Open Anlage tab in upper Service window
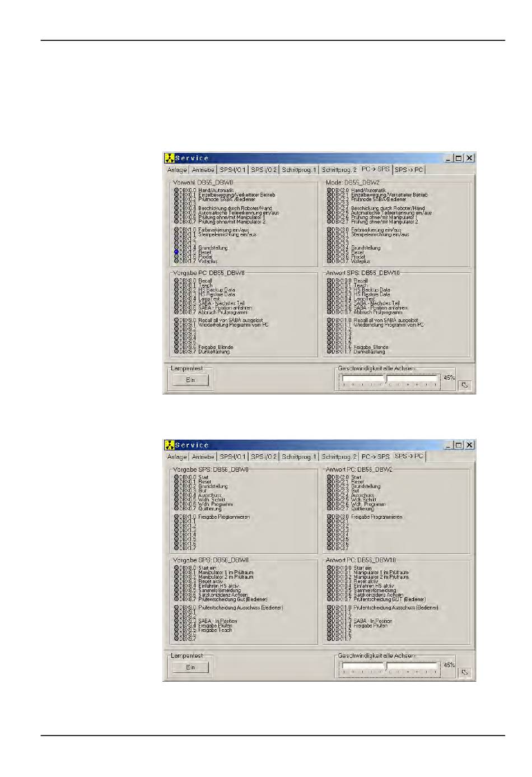This screenshot has height=777, width=532. tap(177, 170)
